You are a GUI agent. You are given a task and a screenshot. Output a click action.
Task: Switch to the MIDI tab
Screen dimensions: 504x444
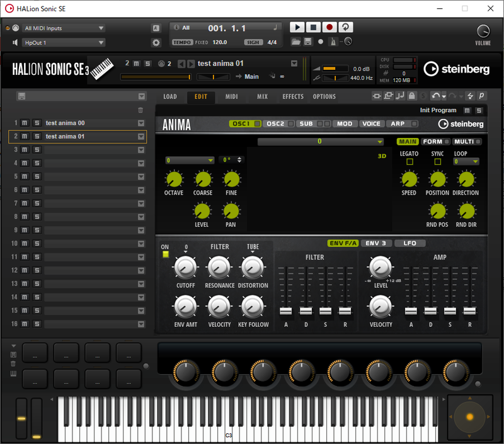pos(231,96)
